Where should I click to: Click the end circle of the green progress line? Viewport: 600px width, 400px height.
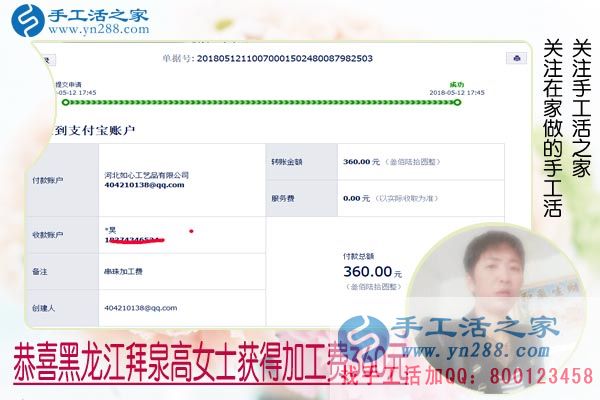[457, 102]
